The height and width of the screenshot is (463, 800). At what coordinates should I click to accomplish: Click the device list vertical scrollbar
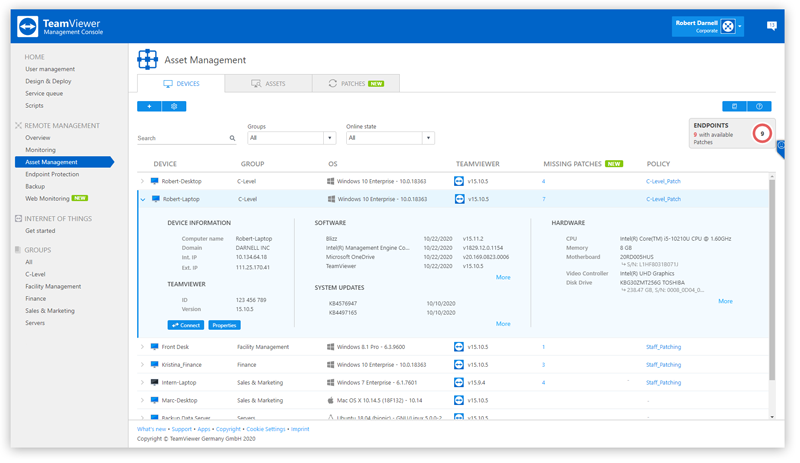click(x=772, y=279)
